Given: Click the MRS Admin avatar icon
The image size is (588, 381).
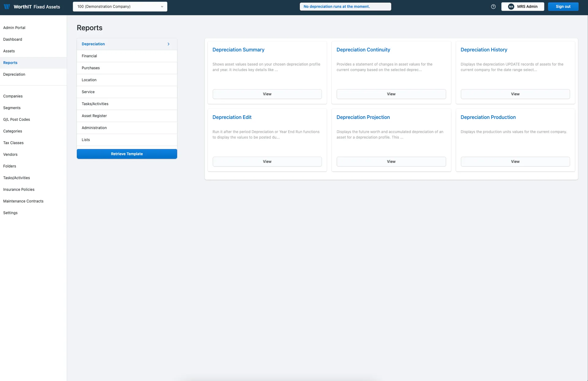Looking at the screenshot, I should tap(511, 6).
